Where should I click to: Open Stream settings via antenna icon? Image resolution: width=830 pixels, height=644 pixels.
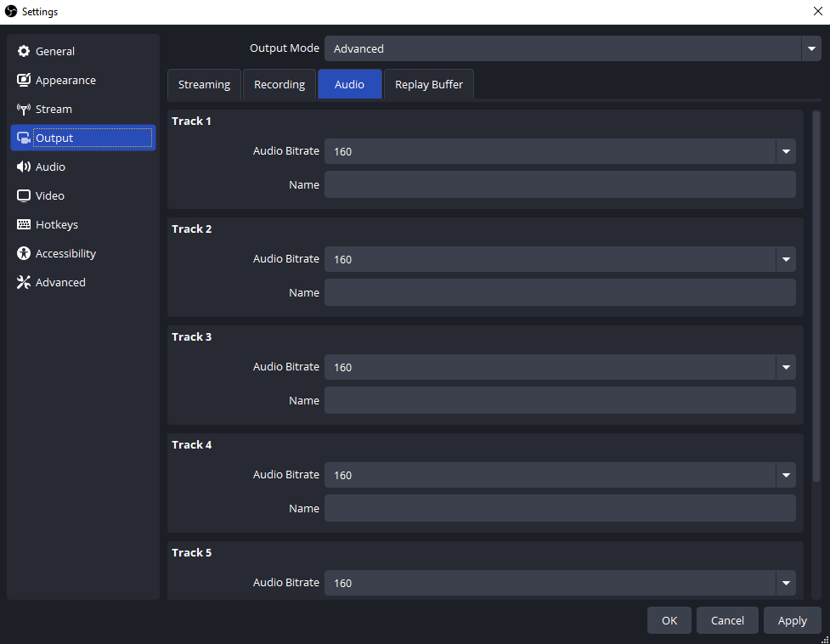pos(24,110)
